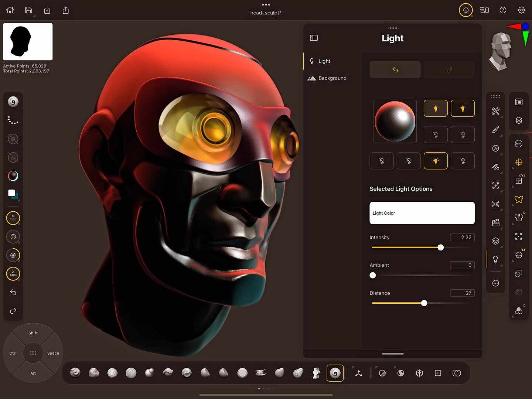The width and height of the screenshot is (532, 399).
Task: Tap the share export icon
Action: pos(66,10)
